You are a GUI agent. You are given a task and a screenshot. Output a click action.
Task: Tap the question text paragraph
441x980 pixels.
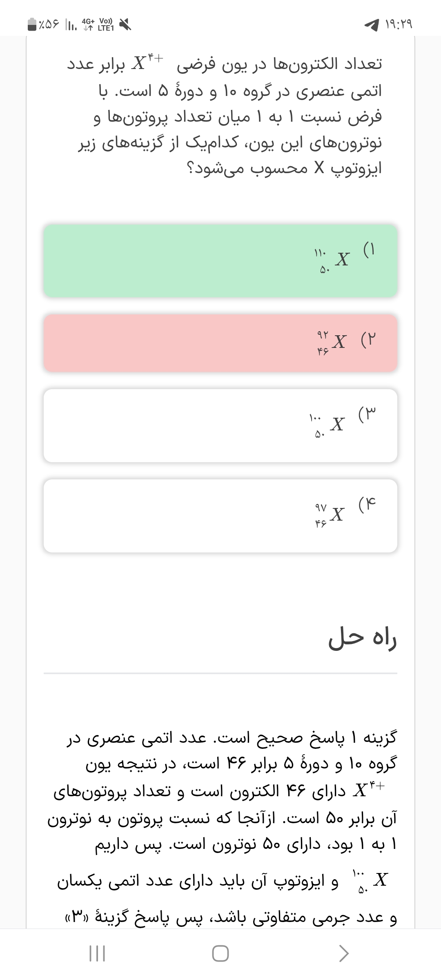point(229,116)
